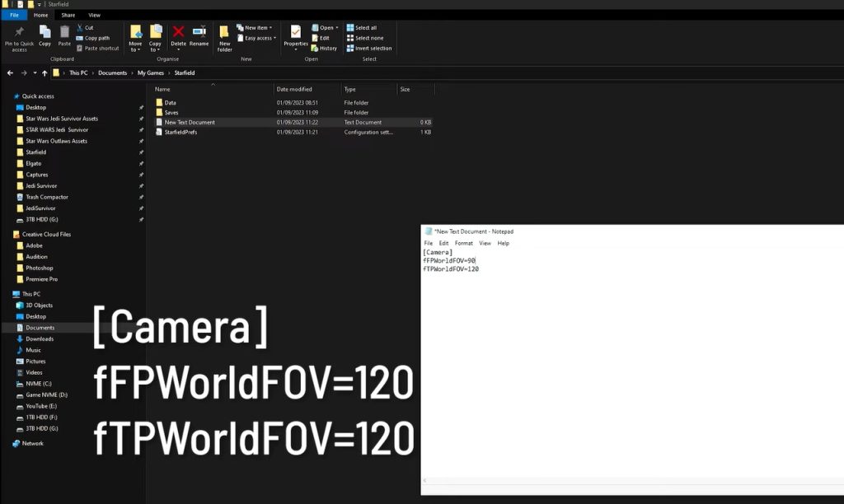
Task: Click the History icon in Open group
Action: click(316, 48)
